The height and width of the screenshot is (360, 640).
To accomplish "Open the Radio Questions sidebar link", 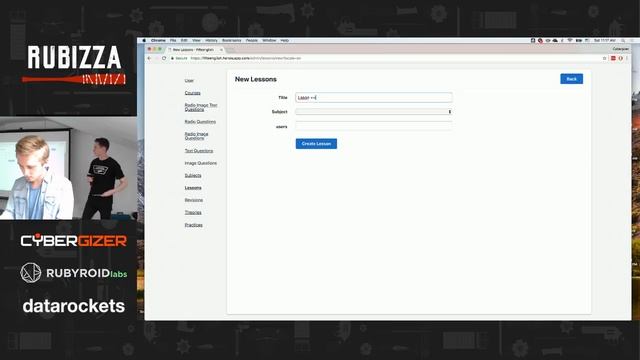I will tap(200, 122).
